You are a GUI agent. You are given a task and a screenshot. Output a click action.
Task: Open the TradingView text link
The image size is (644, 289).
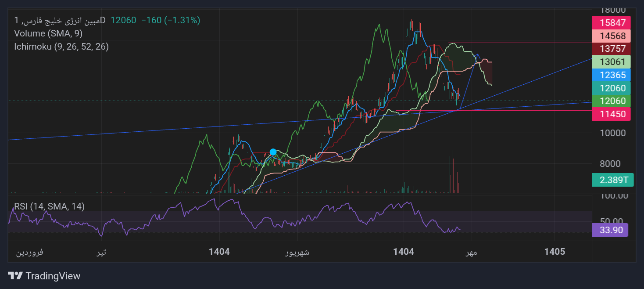[53, 276]
